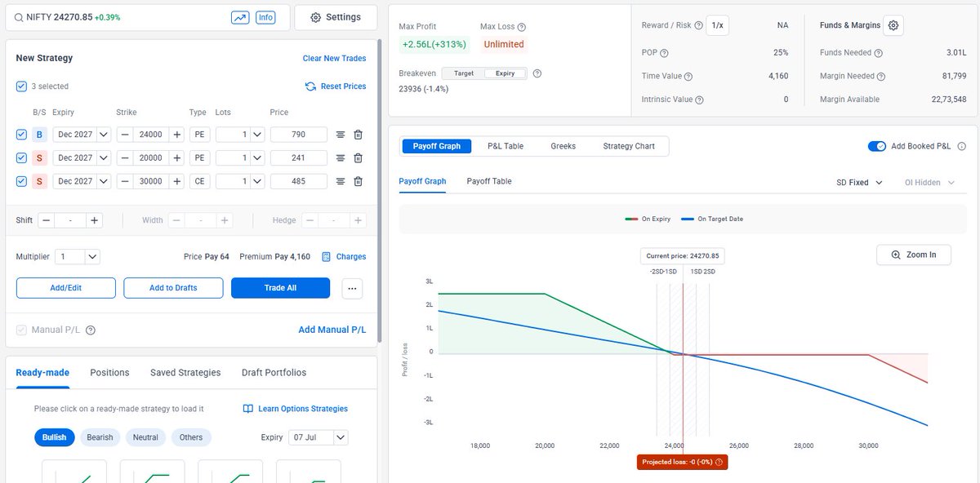The height and width of the screenshot is (483, 980).
Task: Open the Payoff Table sub-tab
Action: click(489, 181)
